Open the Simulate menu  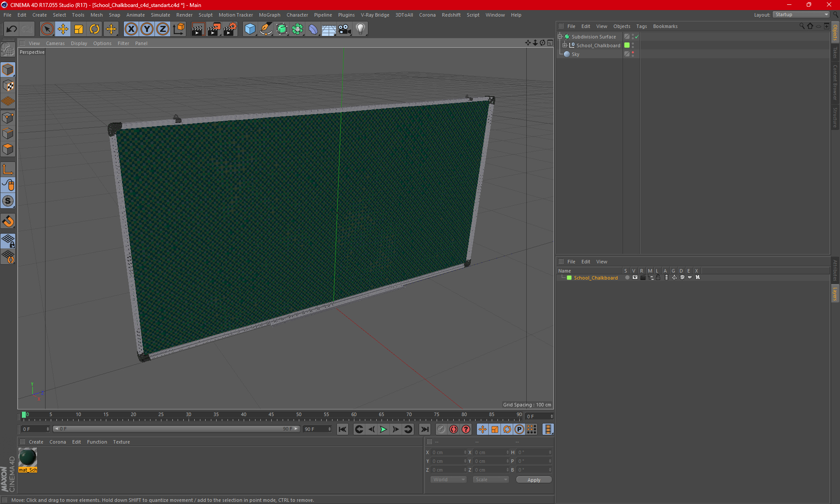[161, 15]
